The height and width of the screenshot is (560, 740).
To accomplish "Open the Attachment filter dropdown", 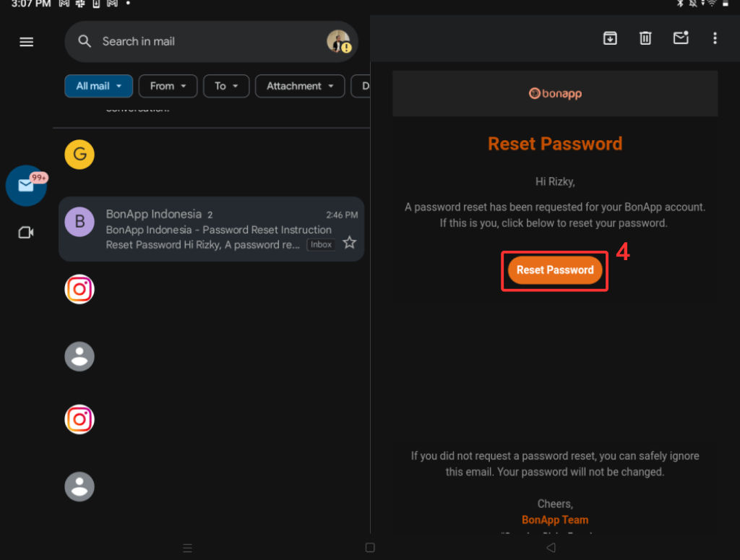I will pos(300,86).
